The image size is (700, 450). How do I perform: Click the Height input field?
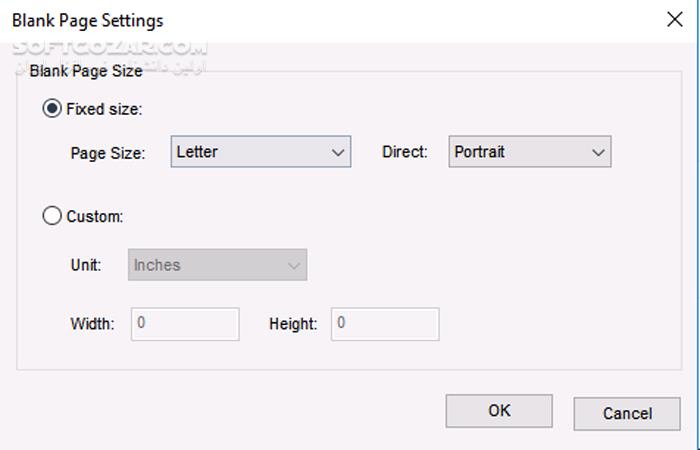point(385,324)
